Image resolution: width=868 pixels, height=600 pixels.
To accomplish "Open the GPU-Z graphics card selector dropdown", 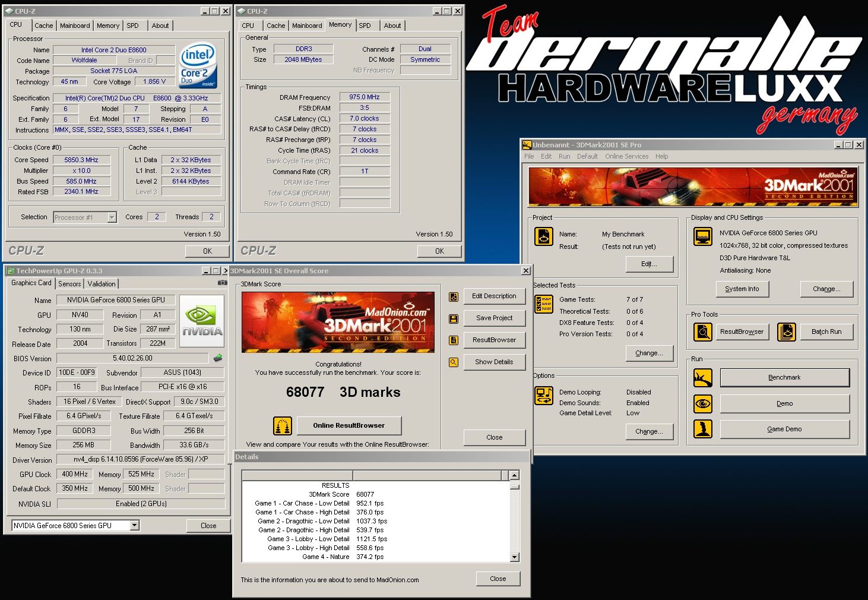I will pos(135,525).
